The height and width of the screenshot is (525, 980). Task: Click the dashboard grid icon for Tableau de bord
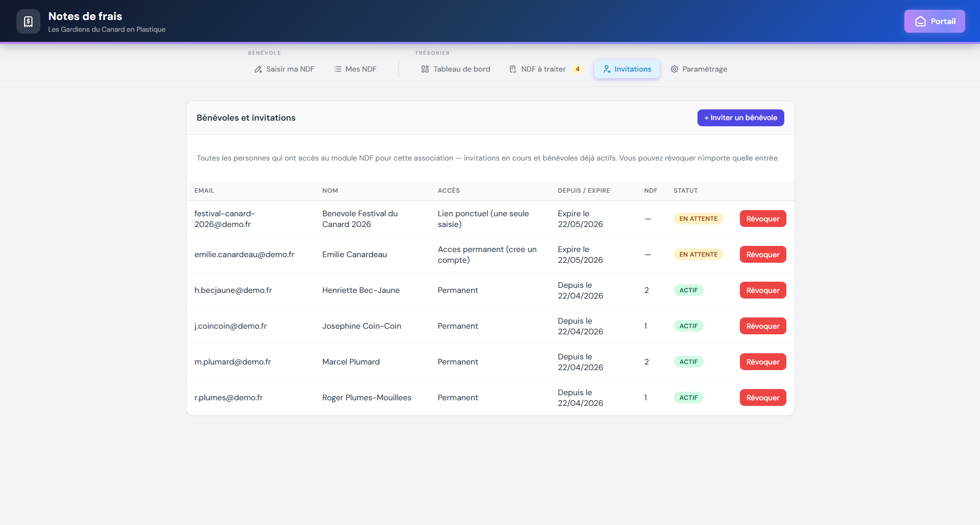[425, 69]
